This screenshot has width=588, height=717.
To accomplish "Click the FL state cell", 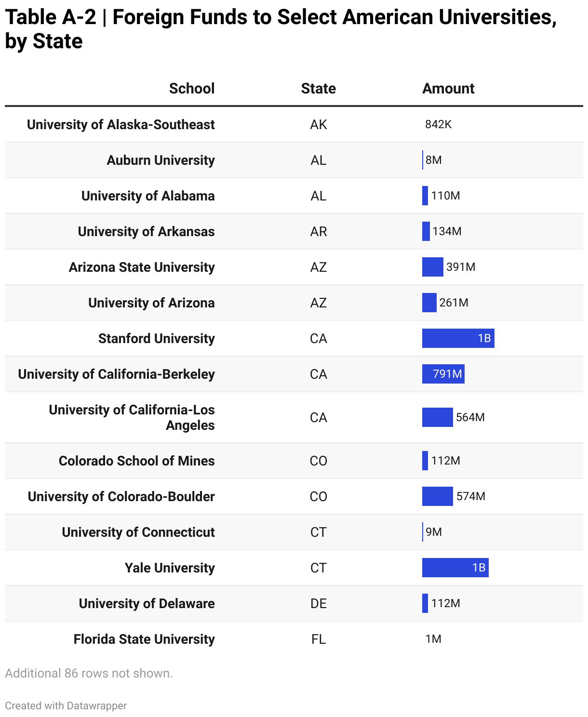I will tap(318, 639).
